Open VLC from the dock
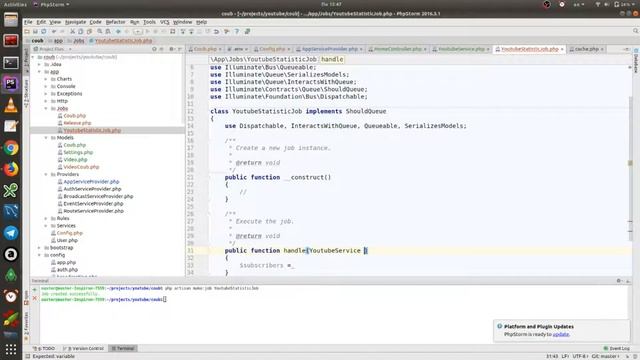 11,105
